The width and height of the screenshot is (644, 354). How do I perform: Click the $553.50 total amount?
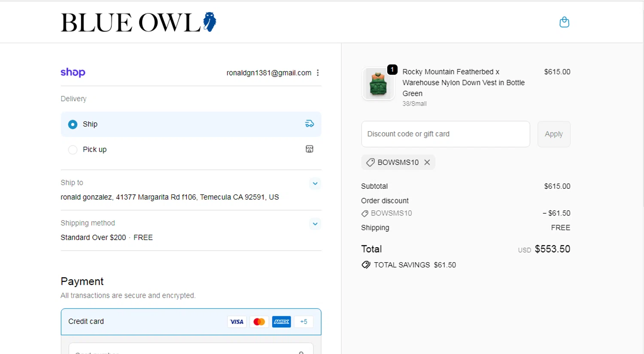[x=553, y=249]
